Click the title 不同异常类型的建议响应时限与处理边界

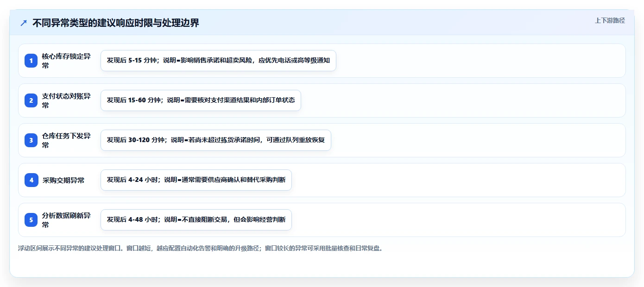pyautogui.click(x=116, y=23)
